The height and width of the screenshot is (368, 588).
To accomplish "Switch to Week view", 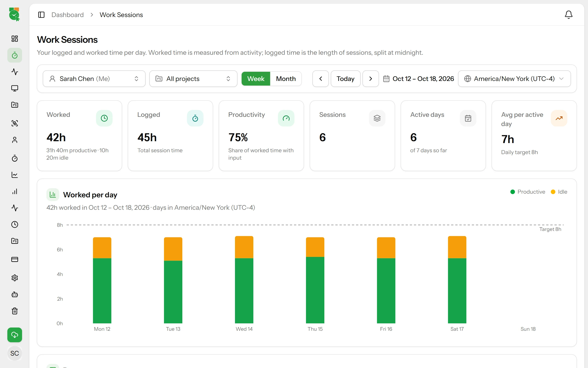I will (x=256, y=79).
